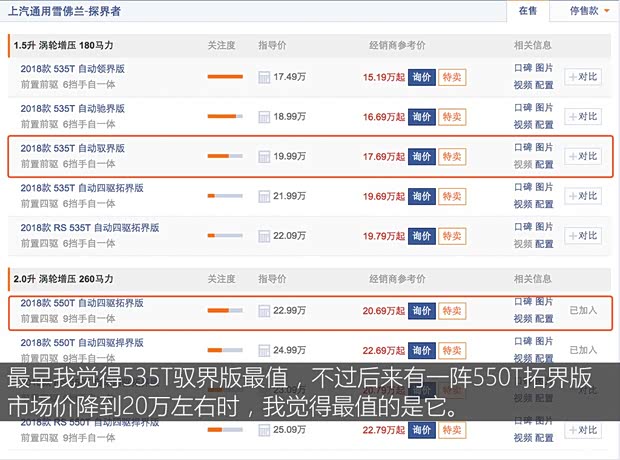Click 询价 for the 15.19万起 row
Viewport: 620px width, 460px height.
[422, 77]
